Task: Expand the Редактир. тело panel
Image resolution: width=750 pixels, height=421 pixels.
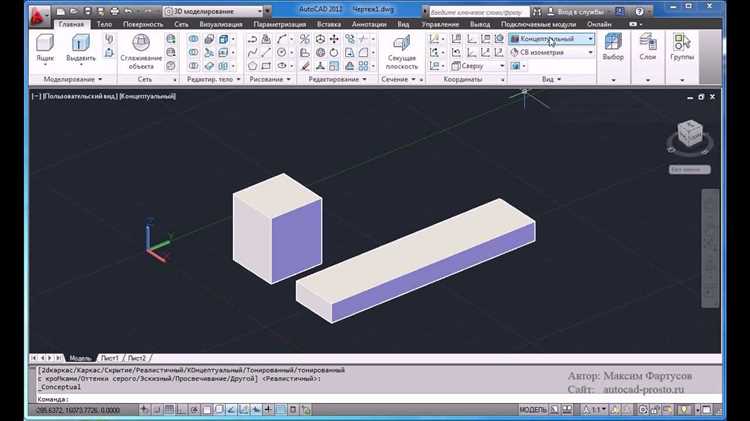Action: pos(213,79)
